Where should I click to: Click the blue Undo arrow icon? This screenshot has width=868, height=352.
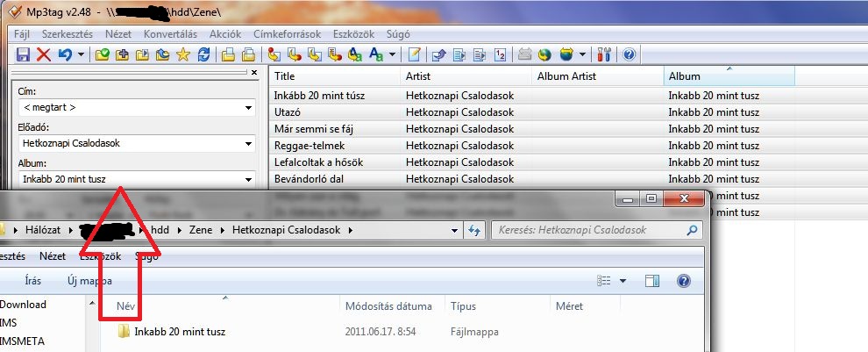click(x=64, y=54)
